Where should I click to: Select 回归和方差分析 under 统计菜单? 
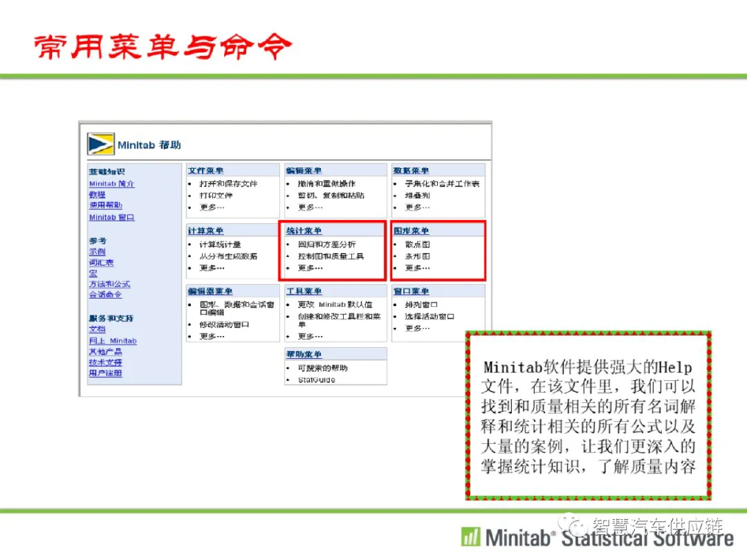(326, 245)
